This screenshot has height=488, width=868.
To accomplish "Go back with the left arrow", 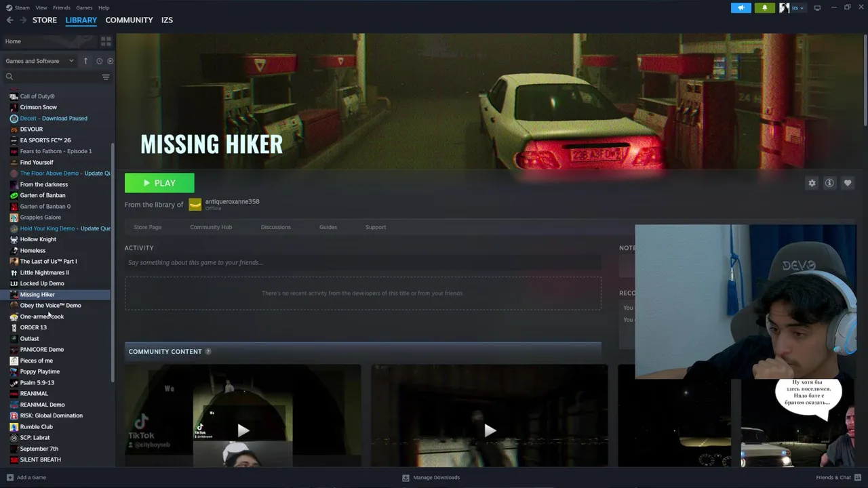I will pos(9,20).
